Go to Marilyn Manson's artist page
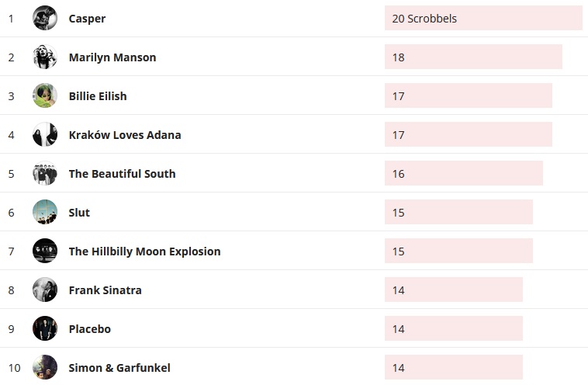The width and height of the screenshot is (588, 385). pyautogui.click(x=112, y=57)
